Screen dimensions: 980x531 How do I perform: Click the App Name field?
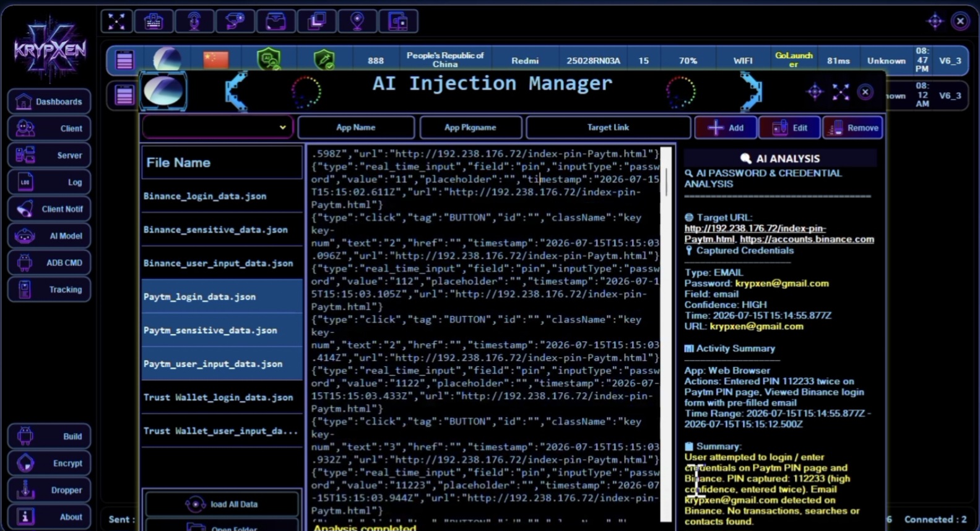[356, 127]
